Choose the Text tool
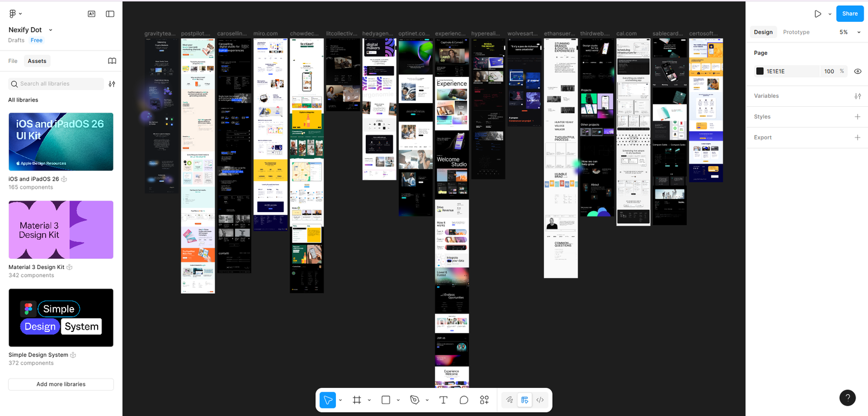868x416 pixels. (443, 400)
